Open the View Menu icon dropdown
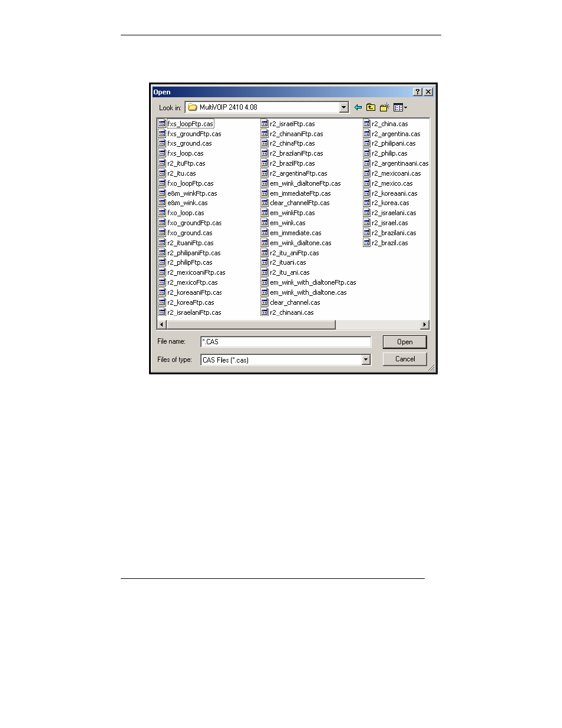This screenshot has height=728, width=562. click(x=400, y=107)
